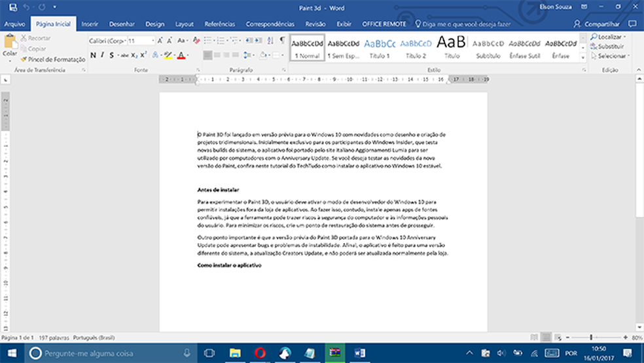
Task: Open File Explorer from the taskbar
Action: [x=235, y=353]
